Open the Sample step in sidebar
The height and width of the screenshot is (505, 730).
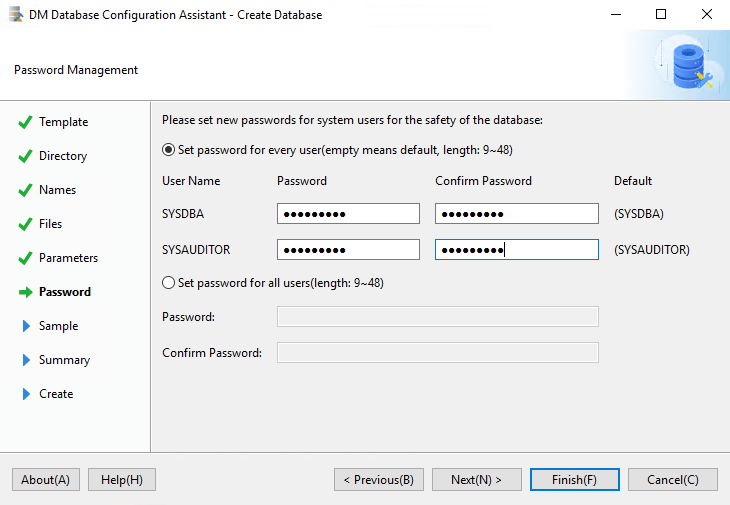59,326
